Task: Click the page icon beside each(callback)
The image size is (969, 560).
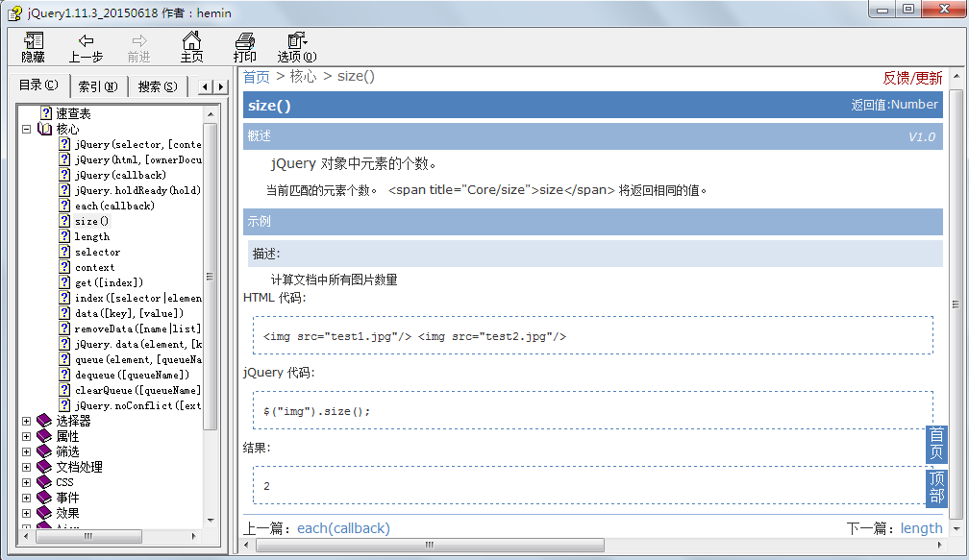Action: [x=65, y=206]
